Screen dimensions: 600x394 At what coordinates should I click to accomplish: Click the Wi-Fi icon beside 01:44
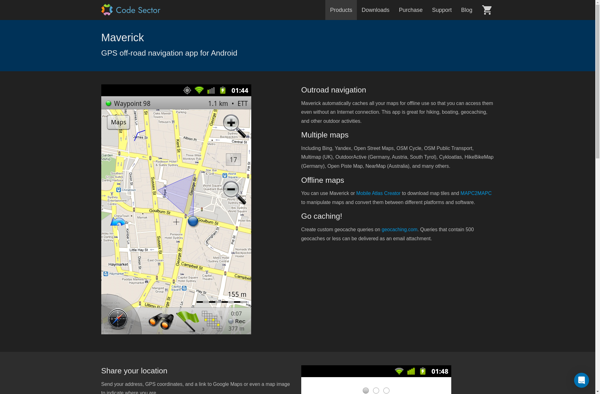pos(199,90)
